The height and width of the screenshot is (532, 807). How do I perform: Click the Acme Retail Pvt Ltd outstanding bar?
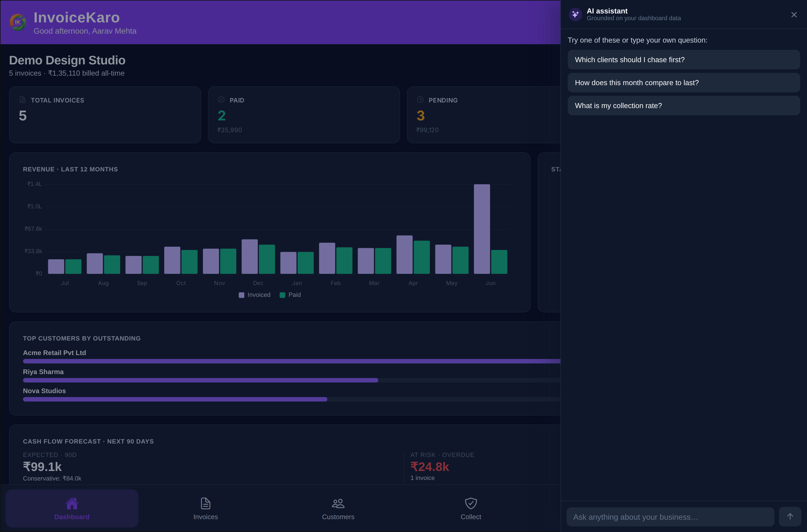point(291,361)
